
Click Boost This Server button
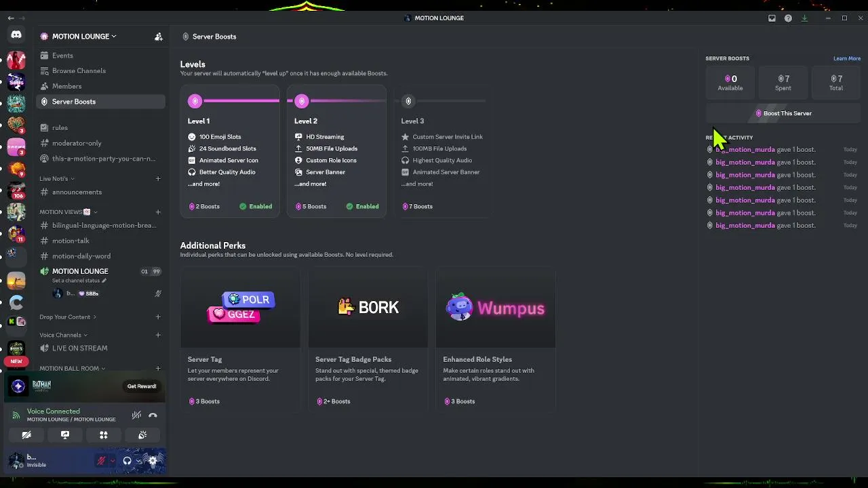(x=783, y=113)
